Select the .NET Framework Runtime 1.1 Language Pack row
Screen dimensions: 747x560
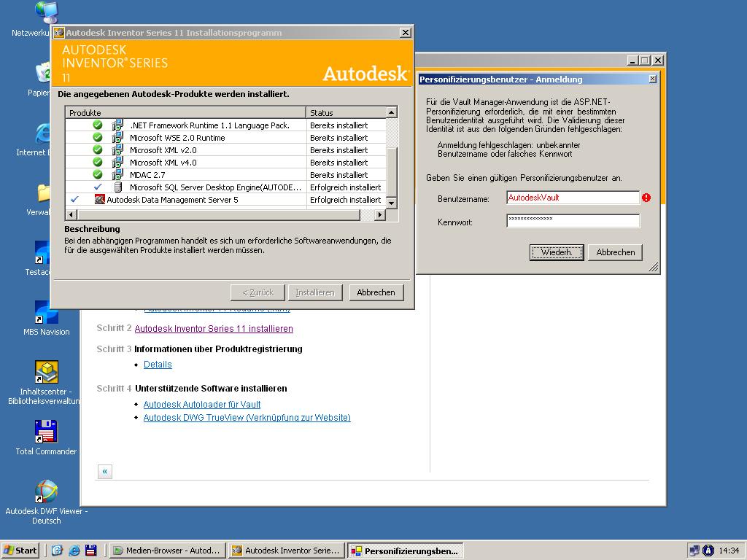tap(226, 125)
